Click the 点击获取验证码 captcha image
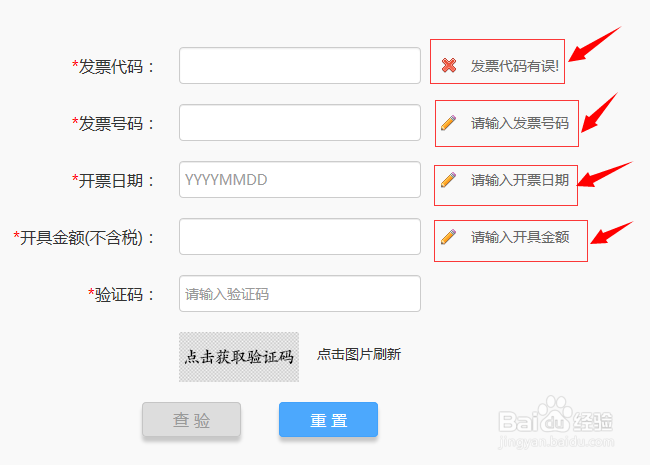Image resolution: width=650 pixels, height=465 pixels. [239, 357]
